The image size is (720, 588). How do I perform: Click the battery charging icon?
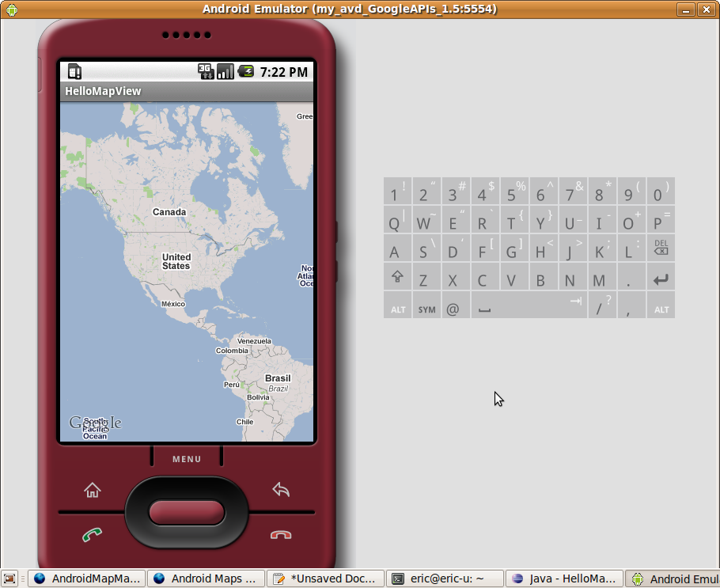coord(246,72)
